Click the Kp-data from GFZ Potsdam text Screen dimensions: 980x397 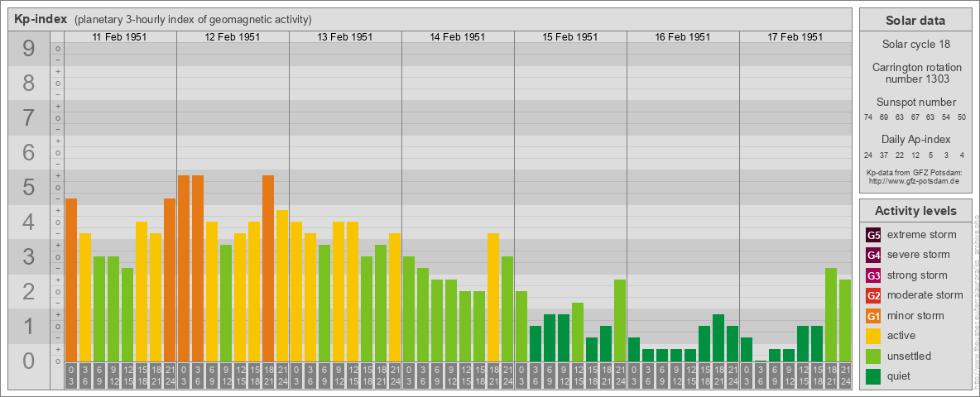point(915,172)
